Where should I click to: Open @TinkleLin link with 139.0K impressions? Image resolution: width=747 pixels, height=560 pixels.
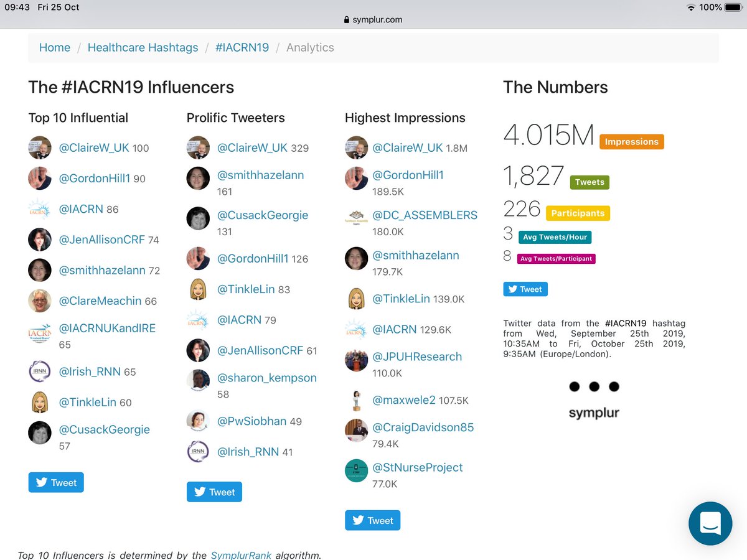click(401, 299)
